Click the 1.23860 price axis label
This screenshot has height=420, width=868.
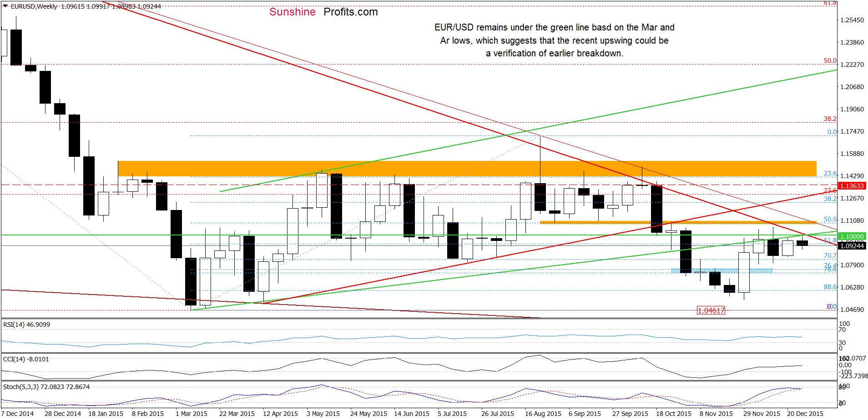tap(852, 42)
